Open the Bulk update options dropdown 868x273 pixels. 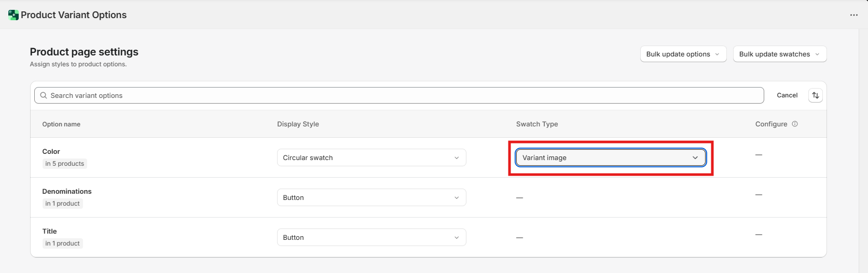click(683, 54)
